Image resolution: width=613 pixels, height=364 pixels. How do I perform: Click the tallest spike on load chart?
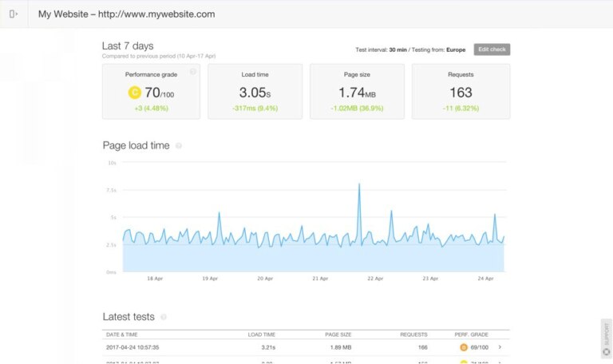359,184
